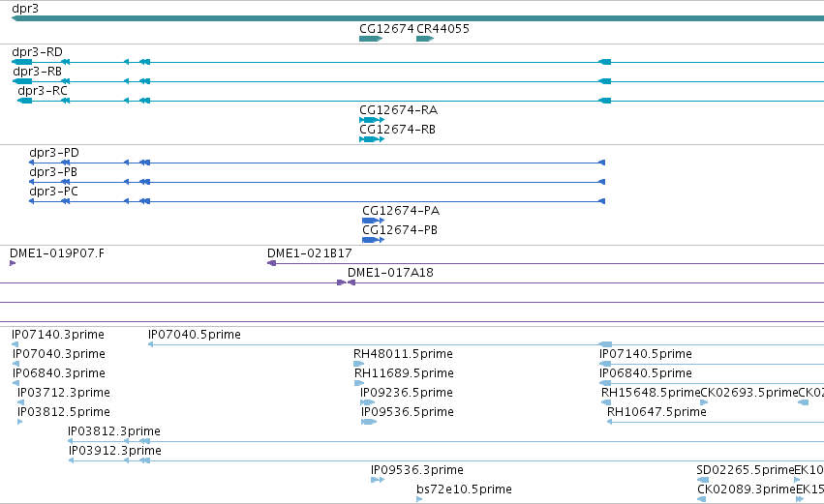Click the IP07040.3prime EST label
824x504 pixels.
pyautogui.click(x=59, y=354)
